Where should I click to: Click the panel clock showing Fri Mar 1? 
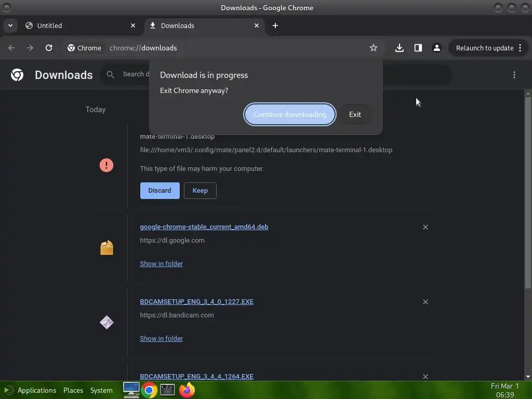505,390
